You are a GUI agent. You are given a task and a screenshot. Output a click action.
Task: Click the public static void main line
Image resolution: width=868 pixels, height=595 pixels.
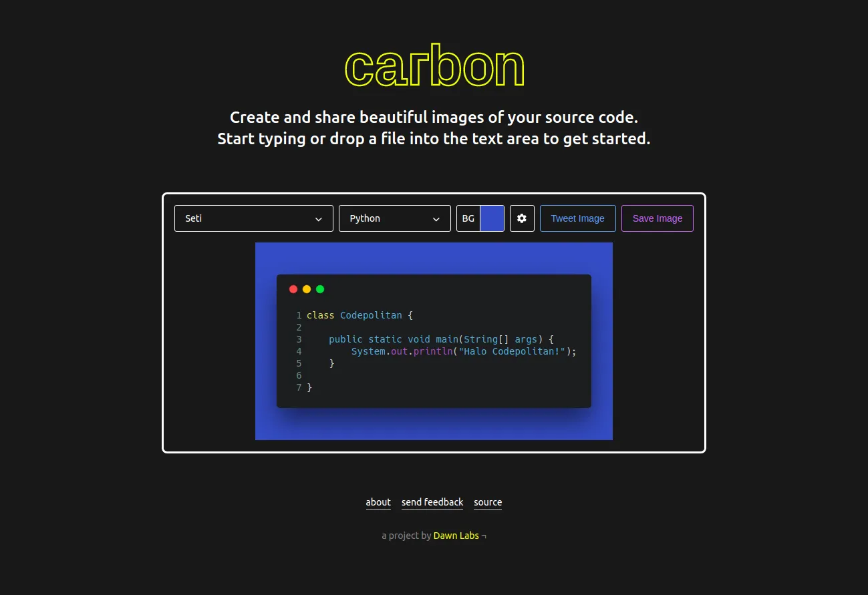pos(441,339)
